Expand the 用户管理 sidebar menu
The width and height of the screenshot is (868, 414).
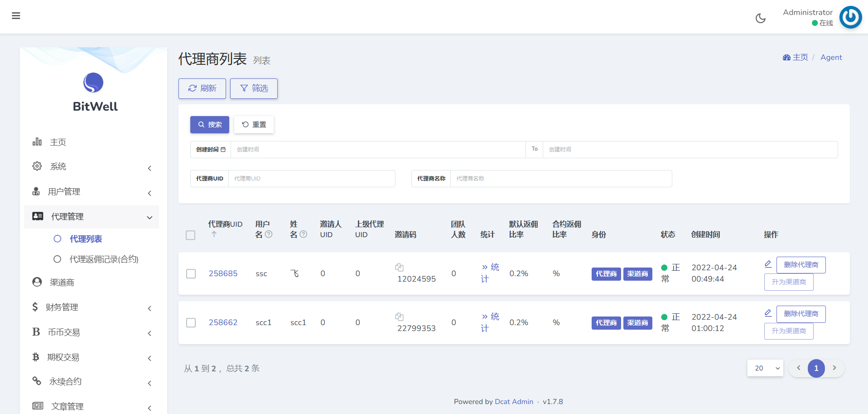pos(92,192)
